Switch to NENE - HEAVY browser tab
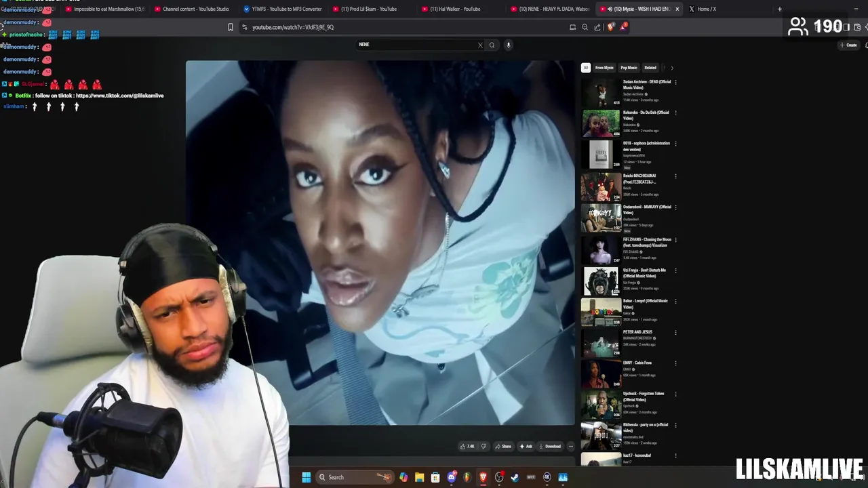The width and height of the screenshot is (868, 488). pos(549,9)
